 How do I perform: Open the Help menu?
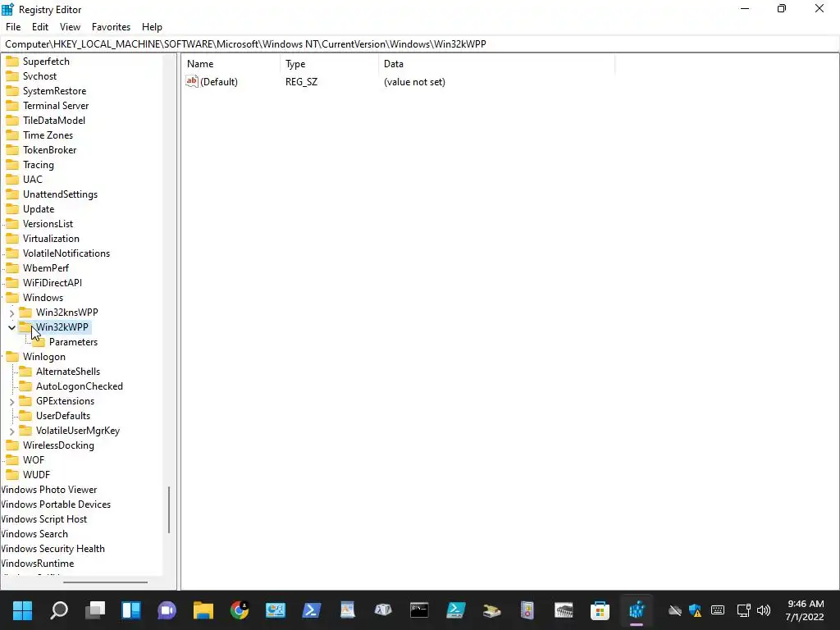click(152, 27)
